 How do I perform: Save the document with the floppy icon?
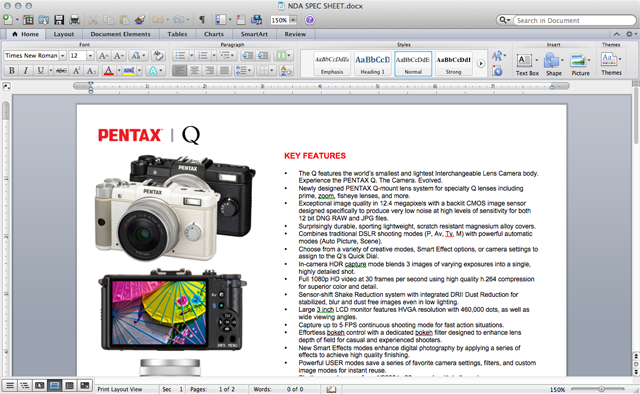click(x=59, y=20)
